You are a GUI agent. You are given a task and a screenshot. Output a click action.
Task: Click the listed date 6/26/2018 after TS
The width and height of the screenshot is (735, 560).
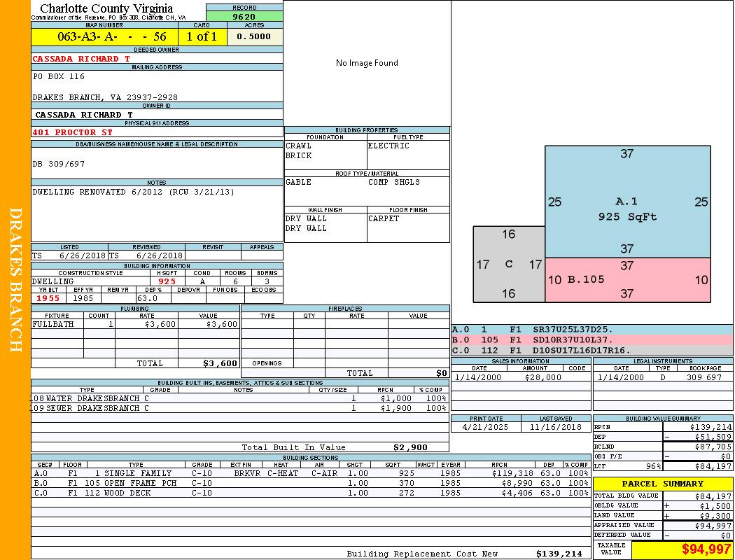pyautogui.click(x=83, y=256)
